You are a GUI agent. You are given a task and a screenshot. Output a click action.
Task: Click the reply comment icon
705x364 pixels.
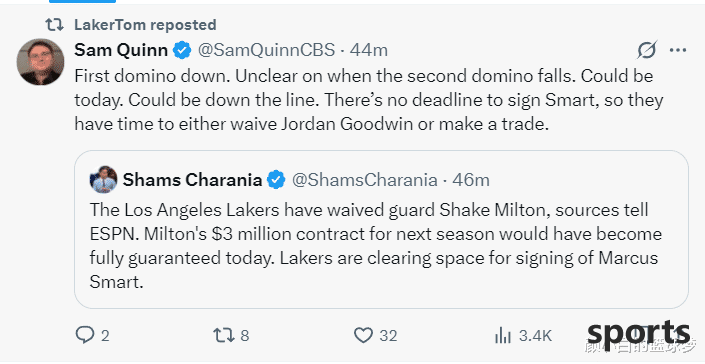click(x=85, y=335)
